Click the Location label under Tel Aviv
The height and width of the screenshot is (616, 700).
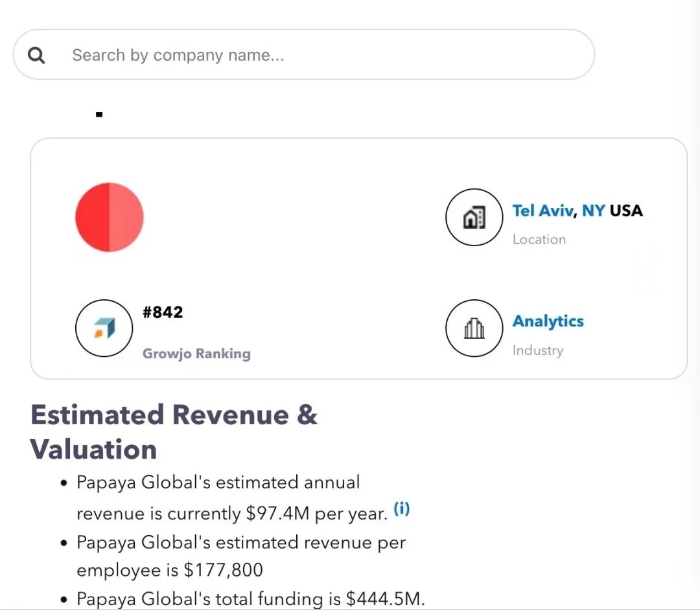point(539,240)
